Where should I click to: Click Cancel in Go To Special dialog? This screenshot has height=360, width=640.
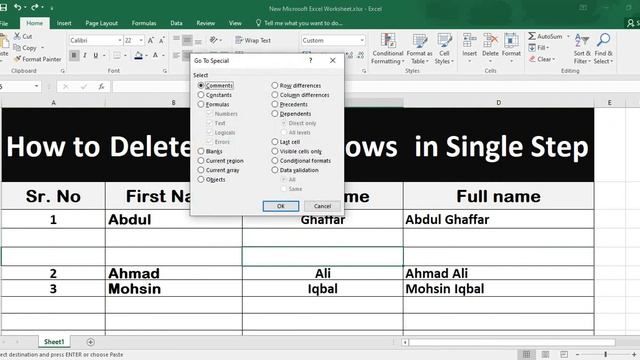(322, 206)
